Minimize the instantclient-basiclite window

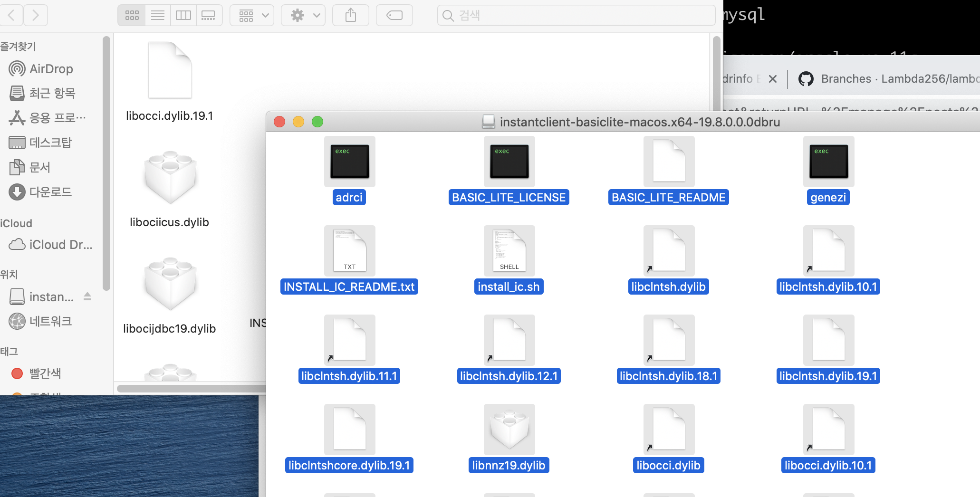coord(298,122)
